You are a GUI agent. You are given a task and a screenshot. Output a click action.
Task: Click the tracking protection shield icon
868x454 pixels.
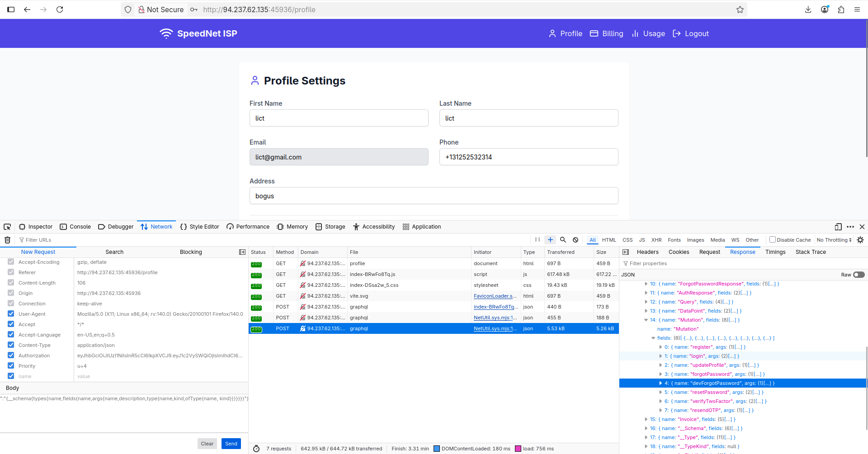pyautogui.click(x=128, y=9)
